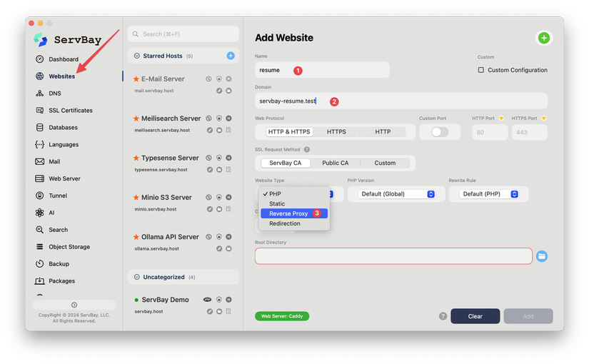Open the Web Server icon
Viewport: 589px width, 364px height.
coord(39,178)
